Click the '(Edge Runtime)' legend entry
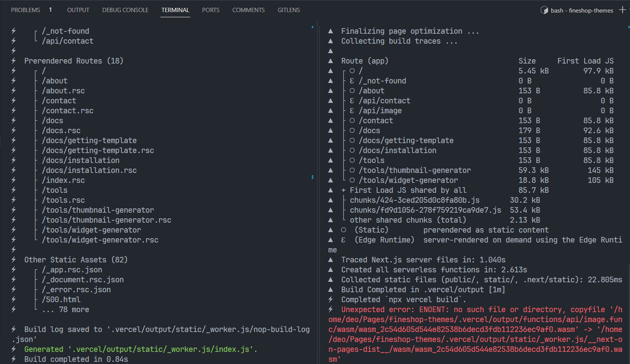Viewport: 630px width, 364px height. pyautogui.click(x=384, y=240)
